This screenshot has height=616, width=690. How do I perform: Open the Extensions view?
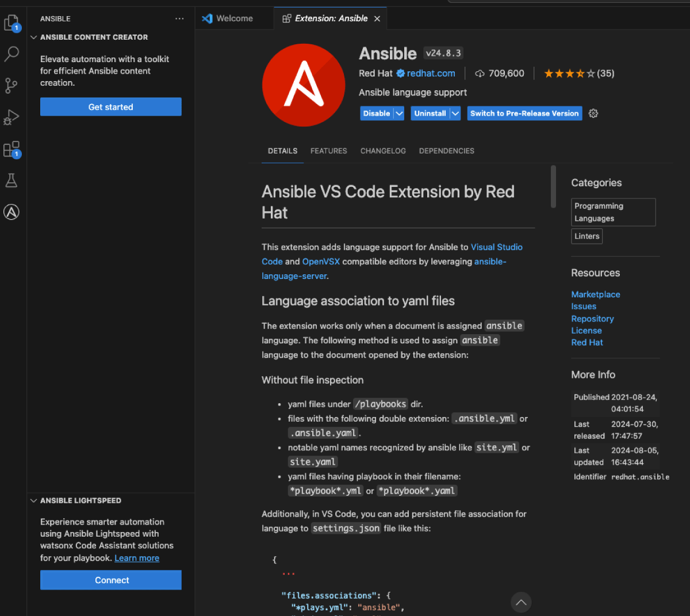(x=11, y=148)
